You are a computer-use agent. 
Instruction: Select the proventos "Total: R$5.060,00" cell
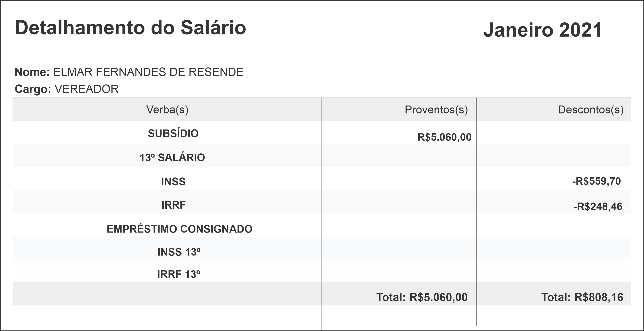click(422, 297)
